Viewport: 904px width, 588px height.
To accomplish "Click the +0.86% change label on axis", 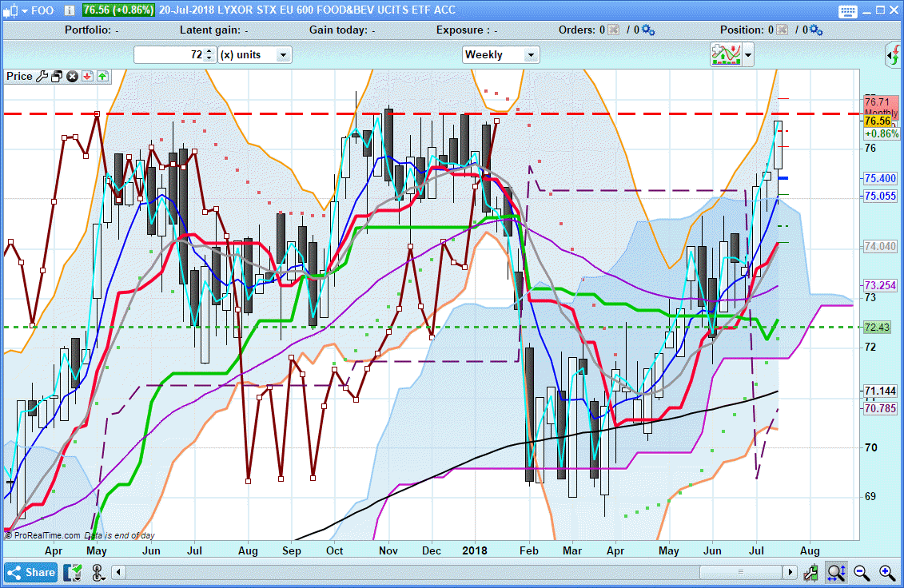I will (882, 133).
